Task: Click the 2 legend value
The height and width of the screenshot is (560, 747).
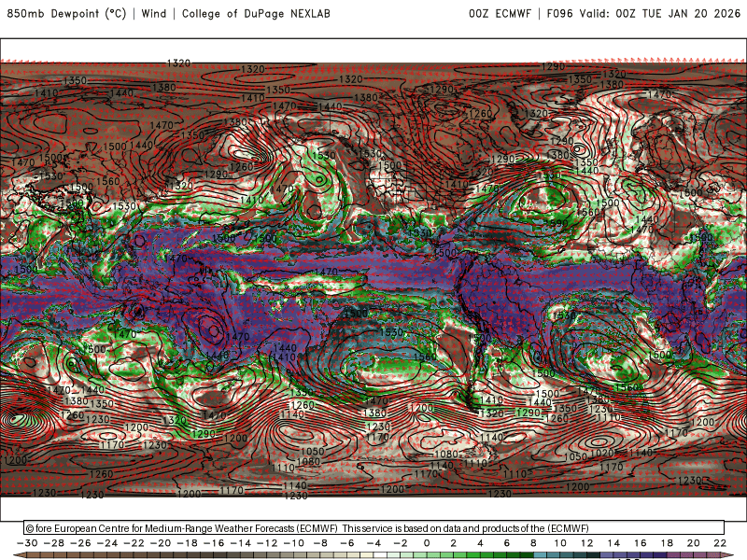Action: (454, 543)
